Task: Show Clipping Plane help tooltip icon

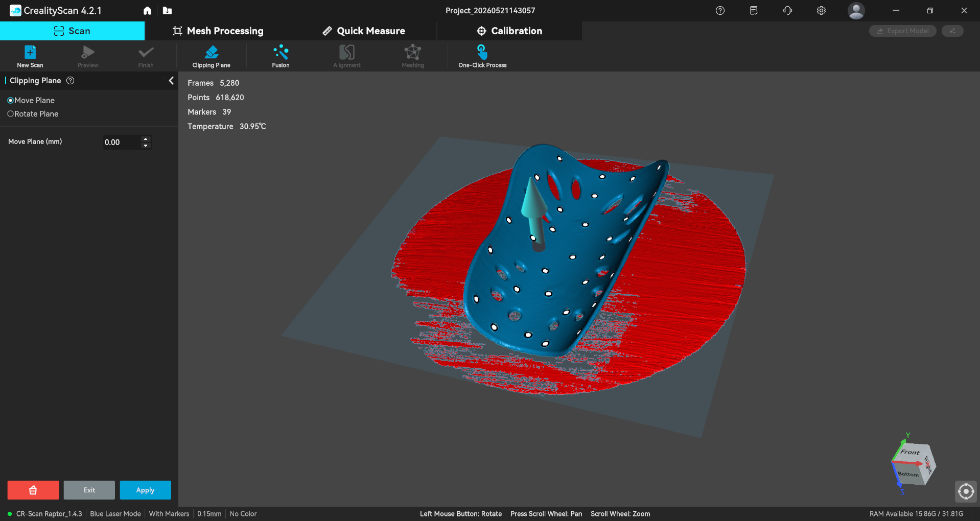Action: pos(71,81)
